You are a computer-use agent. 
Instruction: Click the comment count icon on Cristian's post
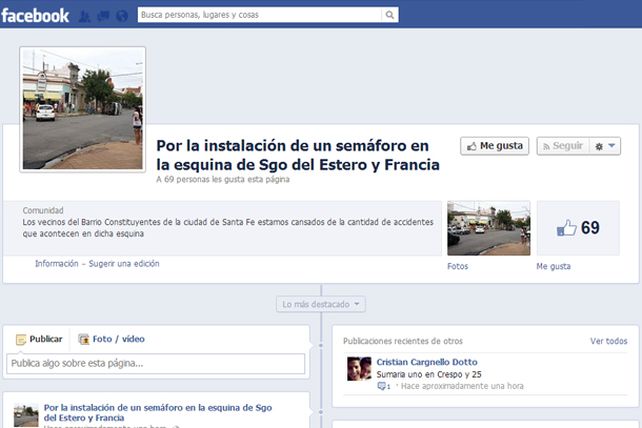point(384,386)
